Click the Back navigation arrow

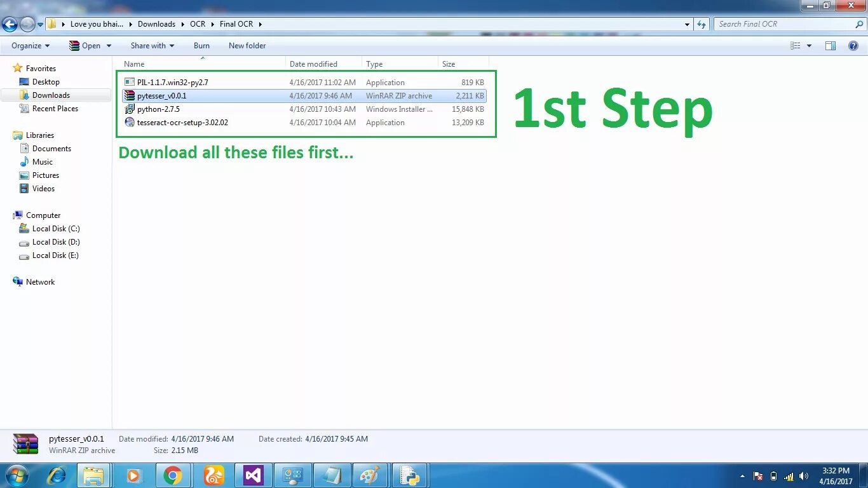click(x=10, y=25)
